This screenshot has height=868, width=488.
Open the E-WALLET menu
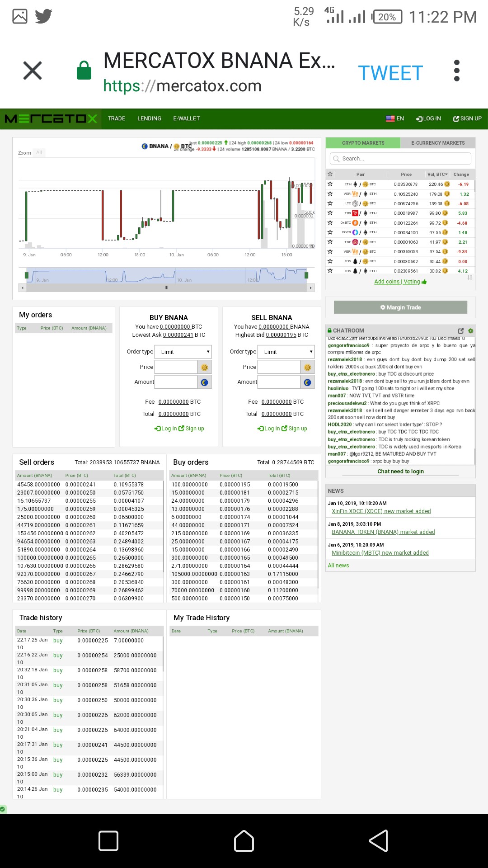187,118
